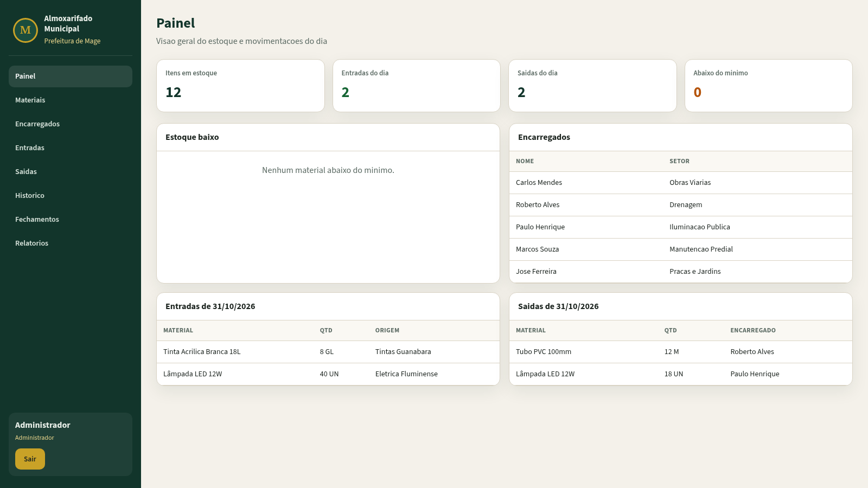Click the Sair logout button
Screen dimensions: 868x488
pyautogui.click(x=30, y=459)
